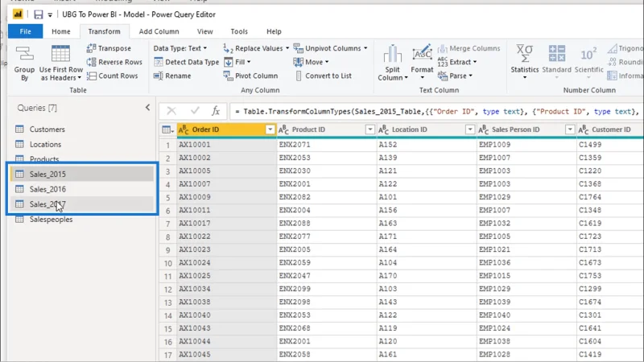Select the Salespeoples query
The image size is (644, 362).
pyautogui.click(x=82, y=220)
